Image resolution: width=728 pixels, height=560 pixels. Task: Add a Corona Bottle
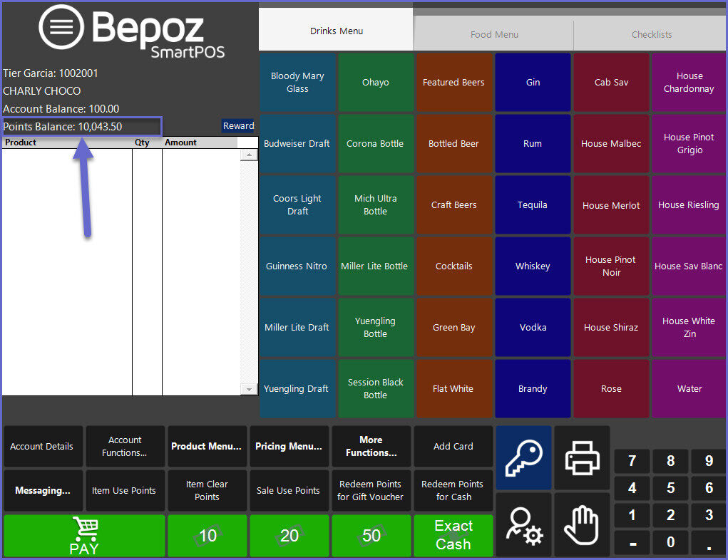coord(376,143)
